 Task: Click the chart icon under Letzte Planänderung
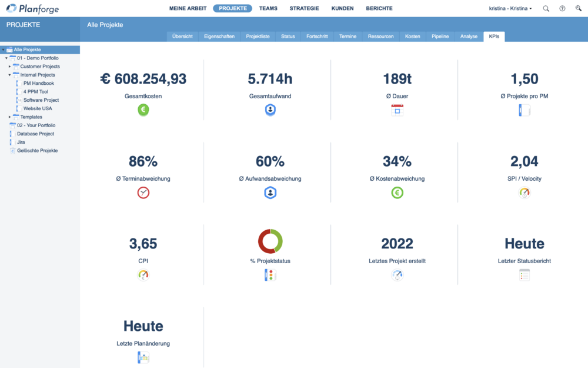143,357
